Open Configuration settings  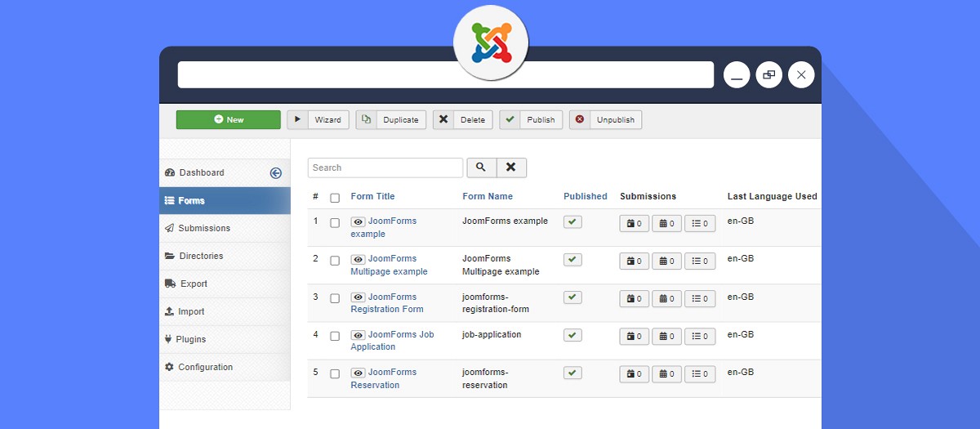tap(225, 367)
